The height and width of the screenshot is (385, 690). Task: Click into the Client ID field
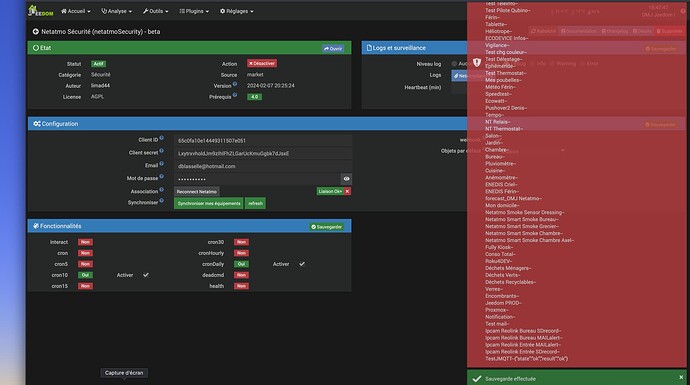(263, 141)
